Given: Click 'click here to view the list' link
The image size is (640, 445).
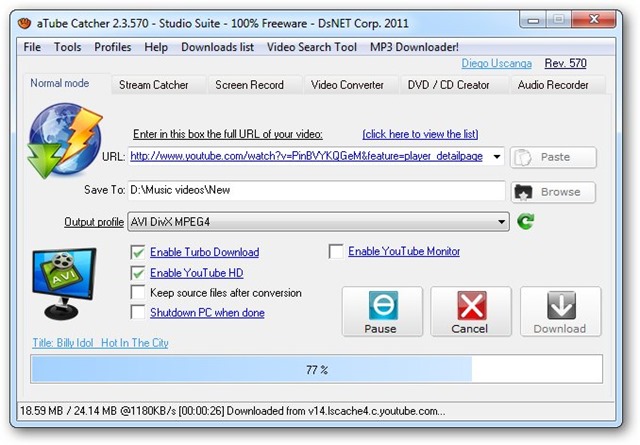Looking at the screenshot, I should click(420, 134).
